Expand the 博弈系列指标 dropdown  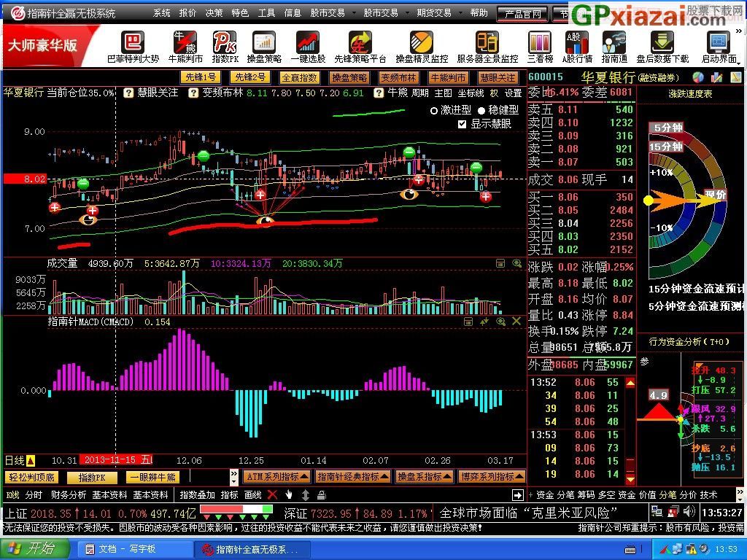click(x=492, y=476)
